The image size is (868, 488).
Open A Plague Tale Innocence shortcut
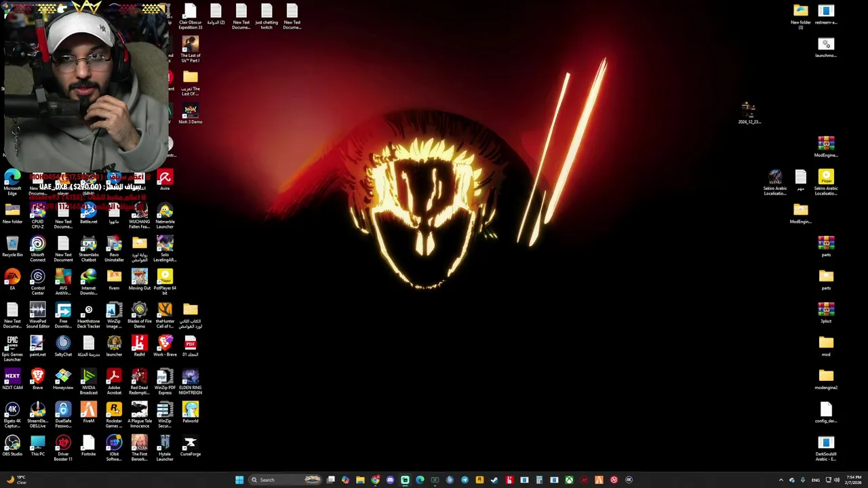(139, 415)
